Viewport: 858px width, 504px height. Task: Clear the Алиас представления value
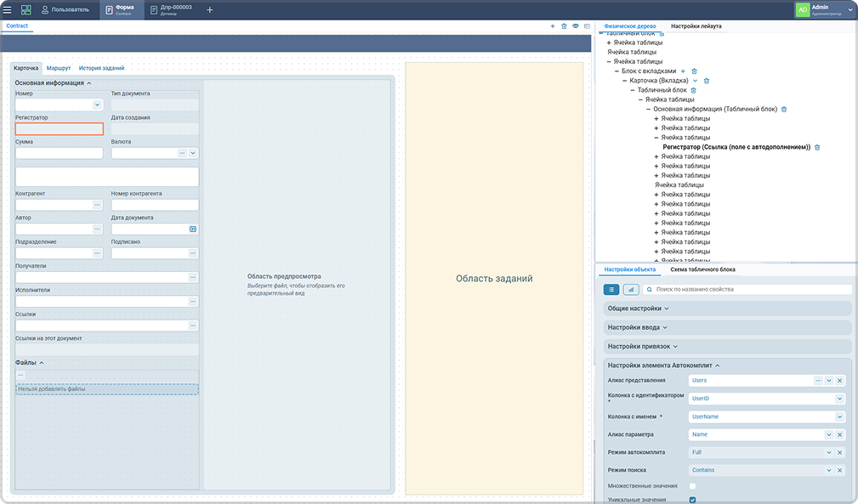click(x=840, y=380)
